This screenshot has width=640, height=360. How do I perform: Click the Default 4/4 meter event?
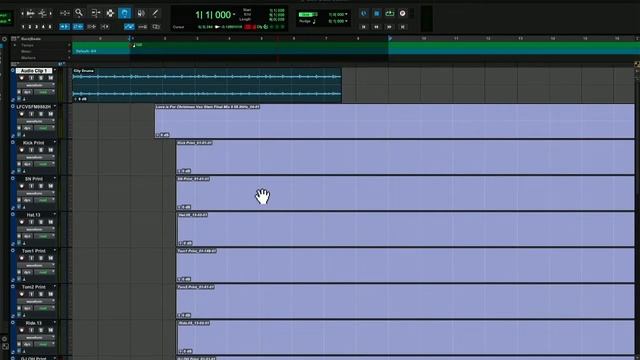pyautogui.click(x=86, y=51)
